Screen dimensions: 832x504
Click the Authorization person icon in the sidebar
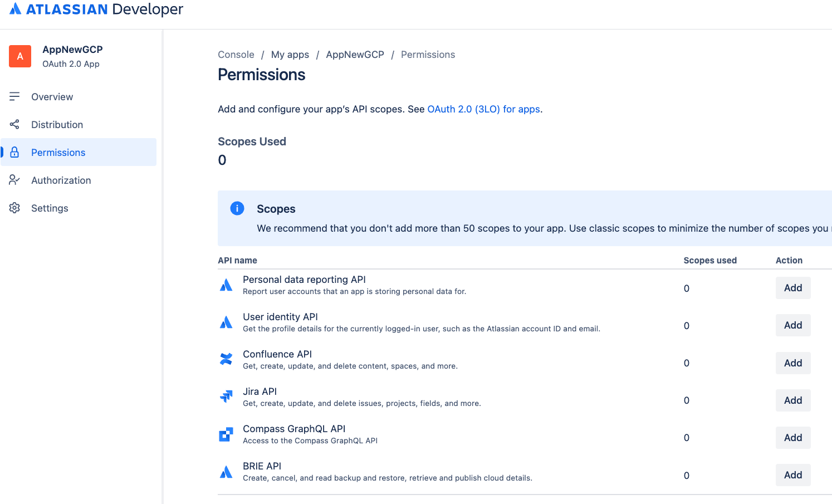15,180
